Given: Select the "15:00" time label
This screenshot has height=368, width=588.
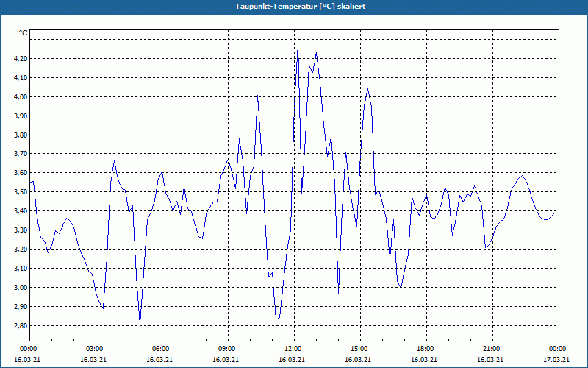Looking at the screenshot, I should click(360, 349).
